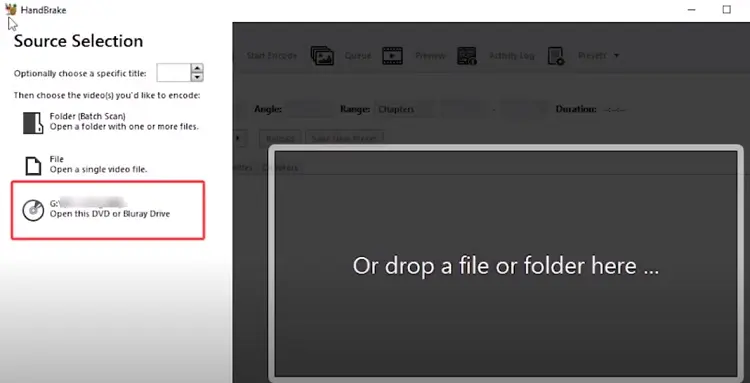
Task: Maximize the HandBrake window
Action: (727, 10)
